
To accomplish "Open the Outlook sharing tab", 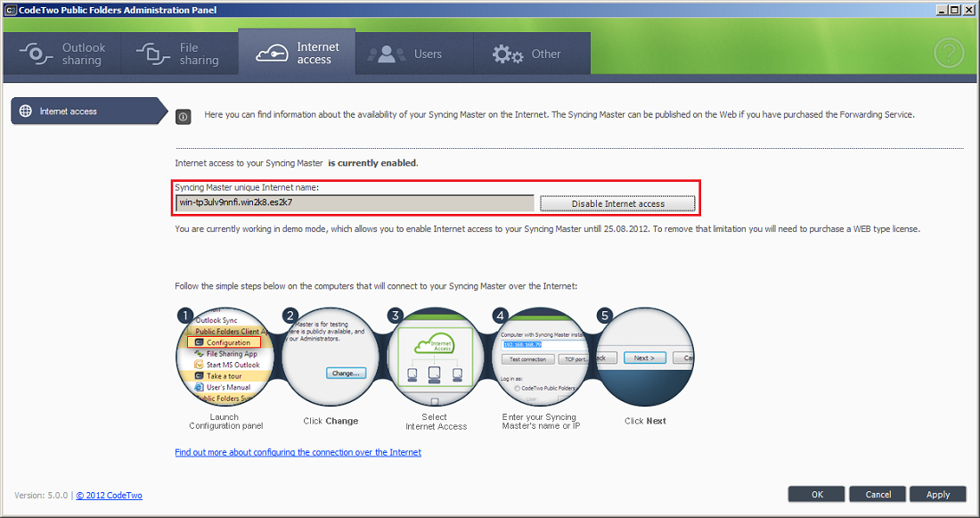I will coord(62,53).
